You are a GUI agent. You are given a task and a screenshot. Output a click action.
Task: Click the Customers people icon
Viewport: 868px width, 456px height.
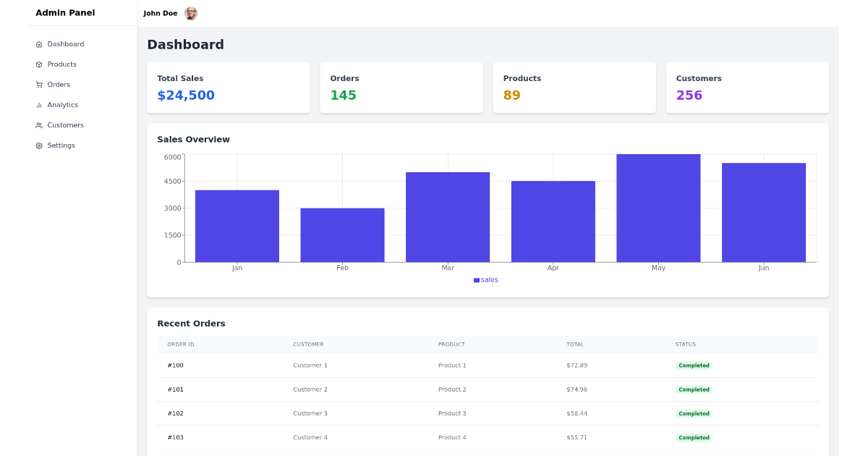38,124
